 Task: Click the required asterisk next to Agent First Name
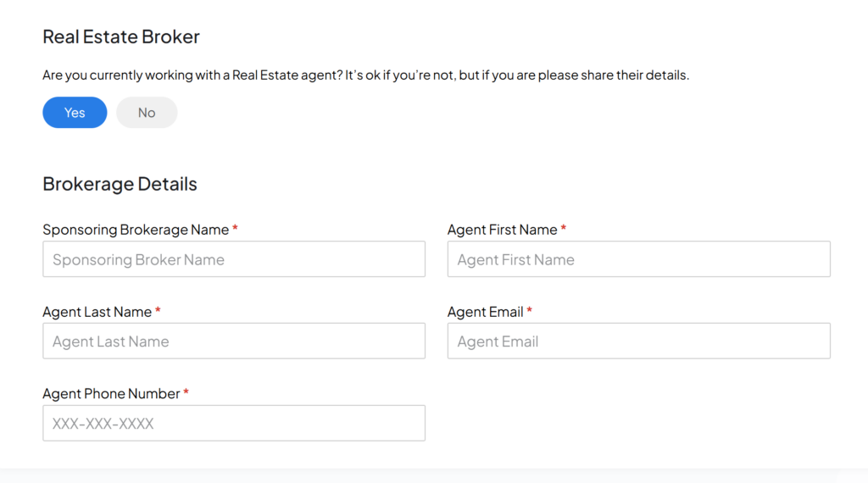pos(564,228)
